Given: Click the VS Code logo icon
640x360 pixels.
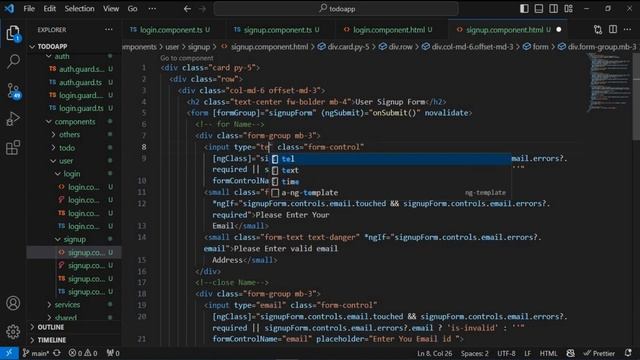Looking at the screenshot, I should (9, 8).
